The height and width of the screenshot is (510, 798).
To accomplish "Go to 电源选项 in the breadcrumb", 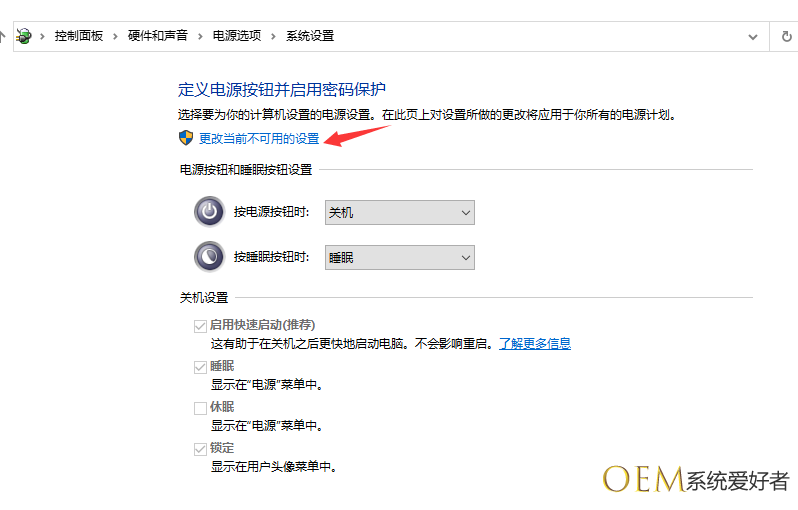I will point(237,36).
